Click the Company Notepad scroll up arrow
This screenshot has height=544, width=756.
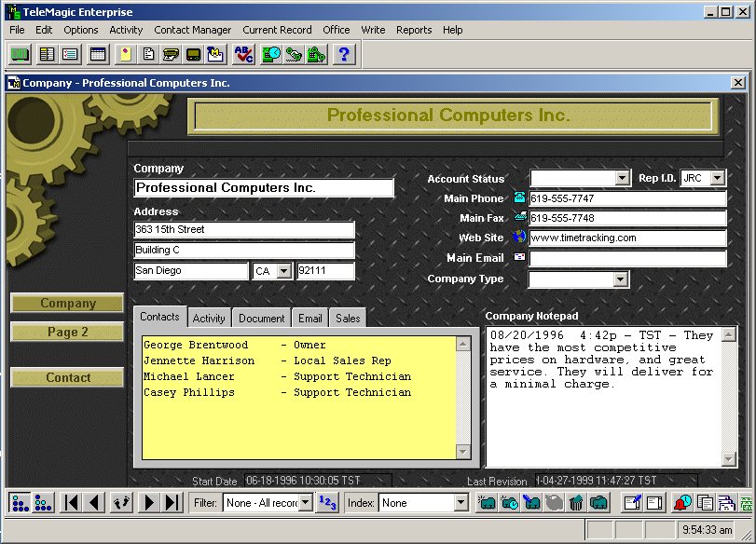point(729,334)
